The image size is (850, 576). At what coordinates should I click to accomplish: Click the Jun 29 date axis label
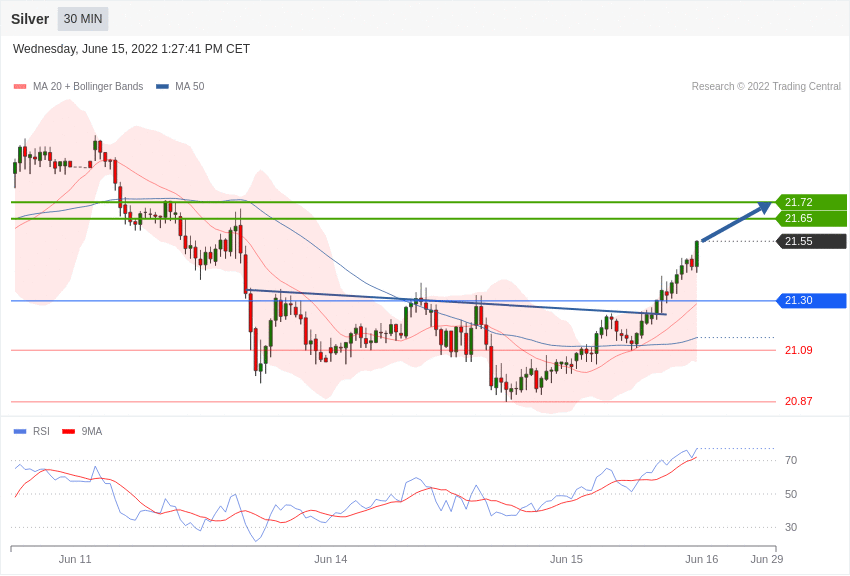point(767,559)
